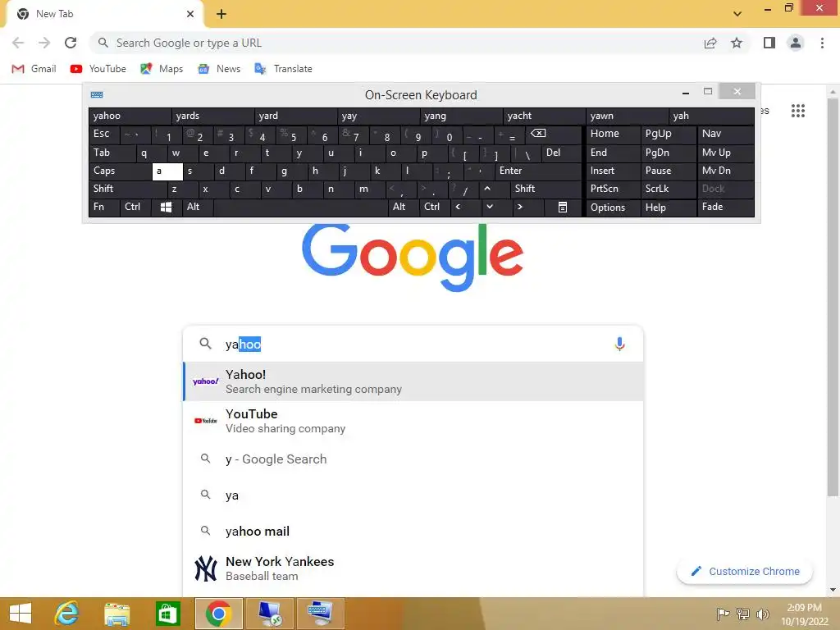The width and height of the screenshot is (840, 630).
Task: Toggle the Fn key
Action: point(104,207)
